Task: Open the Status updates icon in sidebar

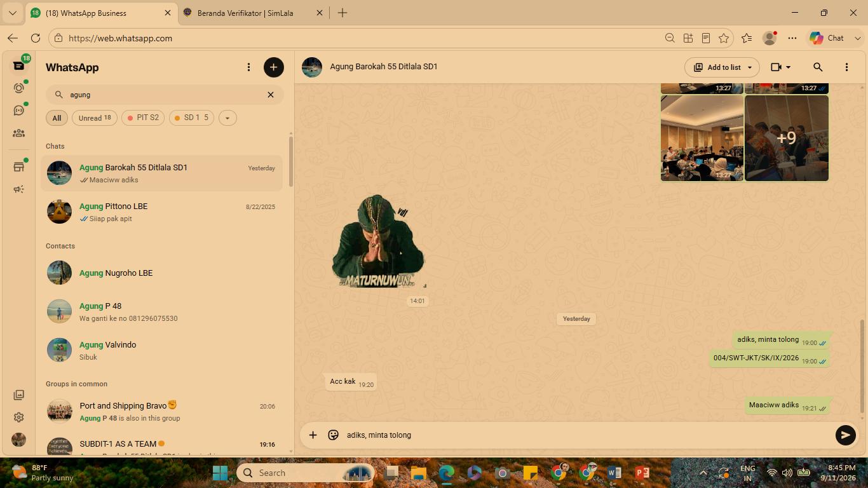Action: point(18,88)
